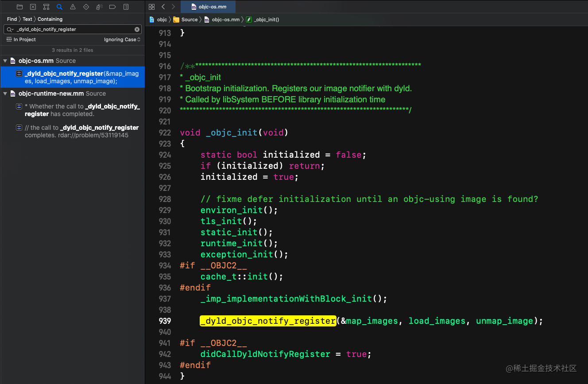Click the yellow Source folder icon
The height and width of the screenshot is (384, 588).
click(x=176, y=19)
